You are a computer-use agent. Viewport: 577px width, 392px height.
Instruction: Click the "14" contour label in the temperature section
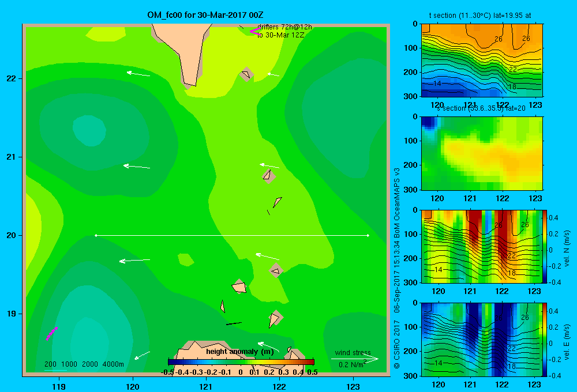click(x=437, y=84)
